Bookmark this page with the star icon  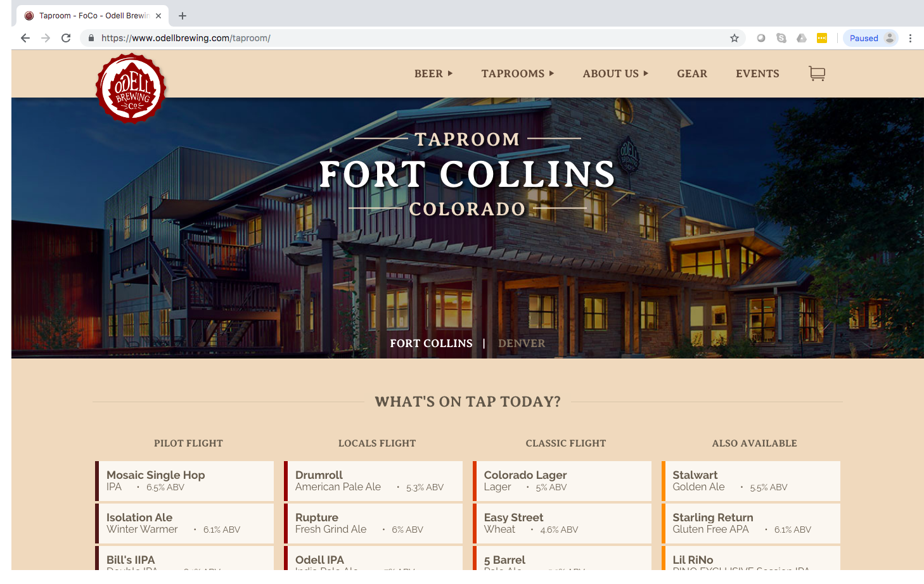[x=735, y=38]
